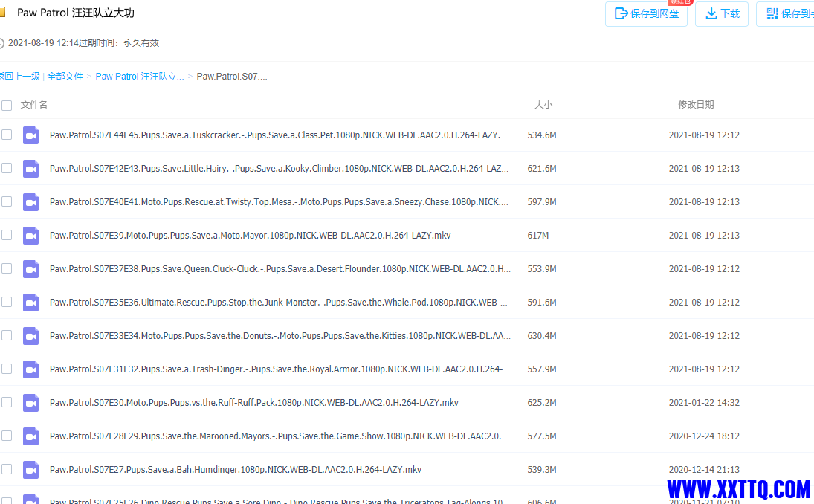Viewport: 814px width, 504px height.
Task: Check the box for S07E40E41 Twisty Top Mesa file
Action: point(7,201)
